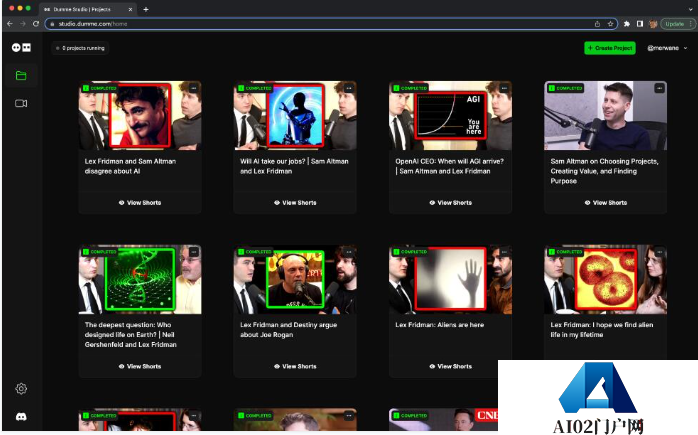Image resolution: width=698 pixels, height=435 pixels.
Task: Open Joe Rogan thumbnail card
Action: coord(295,279)
